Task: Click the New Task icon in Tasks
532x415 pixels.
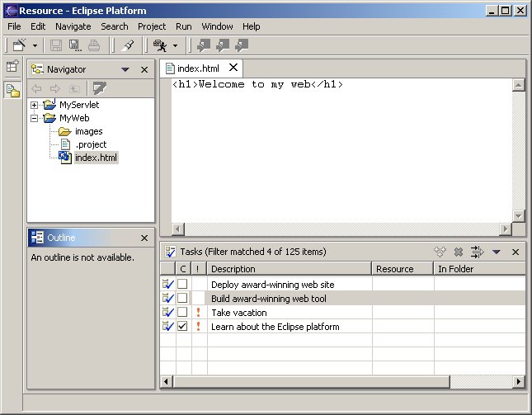Action: coord(440,252)
